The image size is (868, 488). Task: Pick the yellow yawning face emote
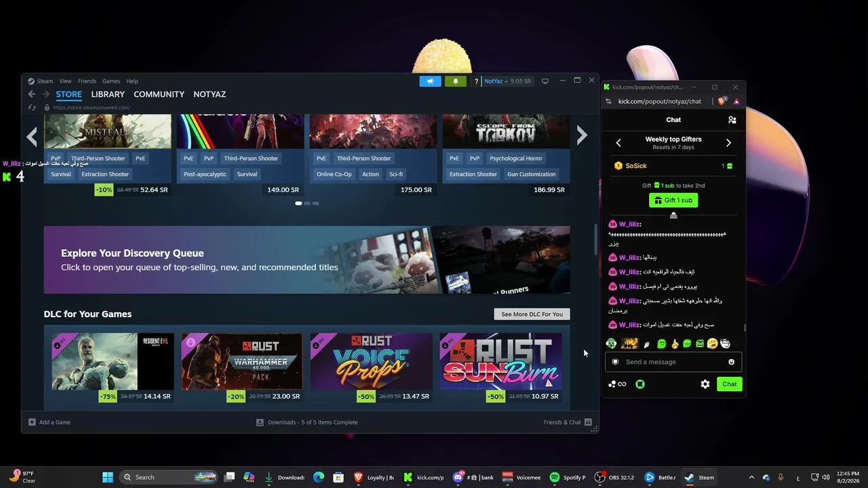coord(712,344)
